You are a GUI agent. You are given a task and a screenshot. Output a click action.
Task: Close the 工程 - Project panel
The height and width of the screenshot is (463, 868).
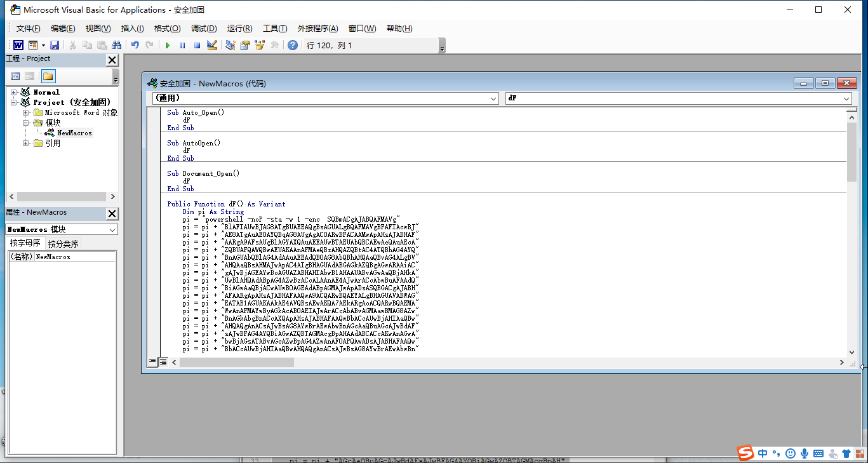click(112, 60)
